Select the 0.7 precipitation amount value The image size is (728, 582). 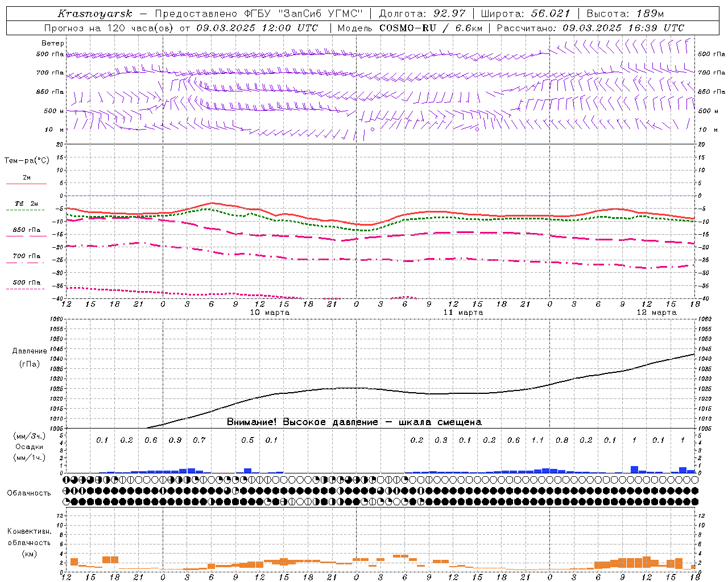coord(199,440)
